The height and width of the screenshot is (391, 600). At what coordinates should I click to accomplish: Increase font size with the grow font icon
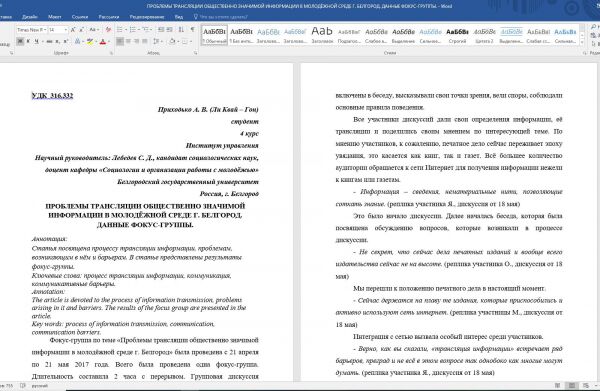73,29
